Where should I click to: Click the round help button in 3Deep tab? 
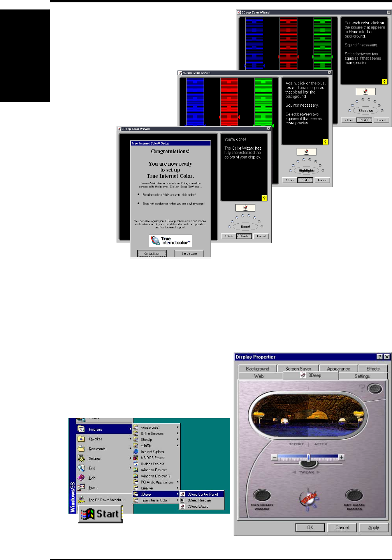point(375,389)
